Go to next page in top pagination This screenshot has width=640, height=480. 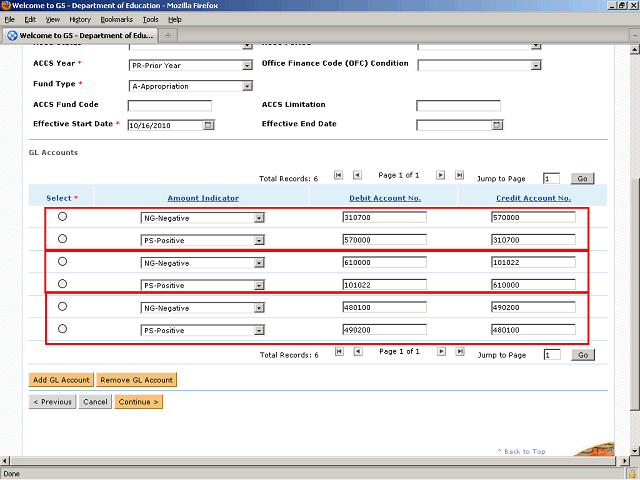coord(441,174)
